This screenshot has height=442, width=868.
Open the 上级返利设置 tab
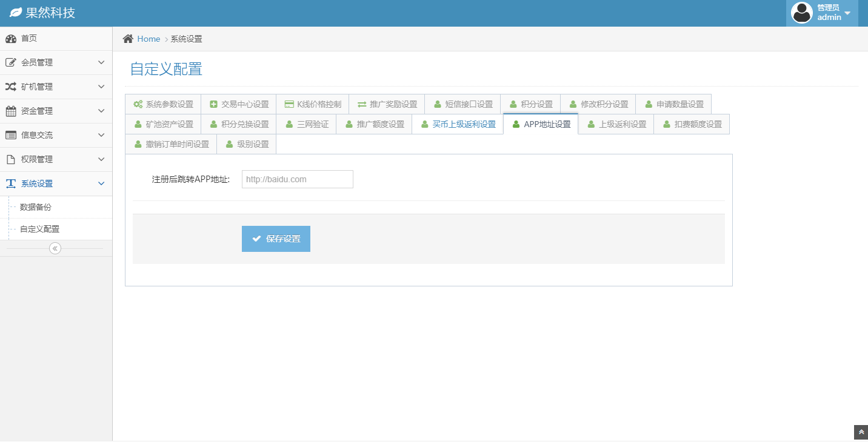(x=616, y=124)
